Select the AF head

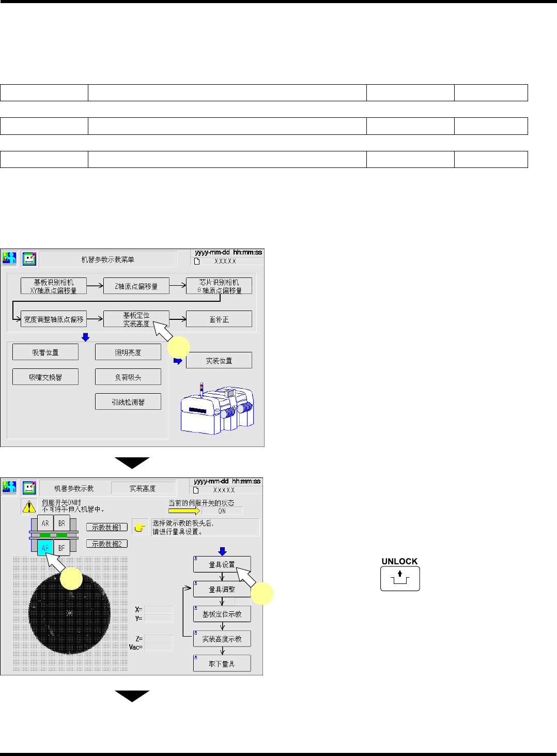(x=45, y=548)
